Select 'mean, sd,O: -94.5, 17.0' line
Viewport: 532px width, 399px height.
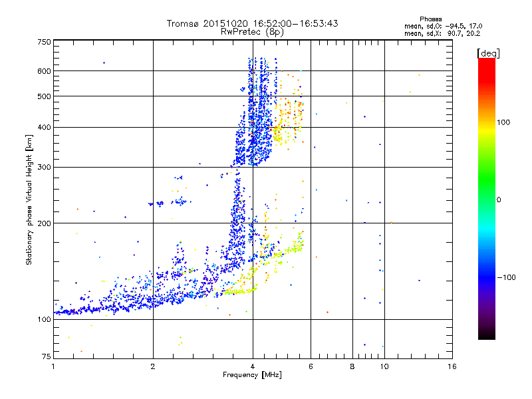[443, 26]
